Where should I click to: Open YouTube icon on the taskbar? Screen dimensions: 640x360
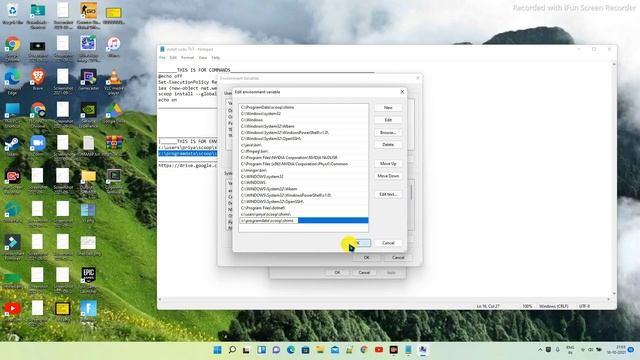[x=379, y=350]
